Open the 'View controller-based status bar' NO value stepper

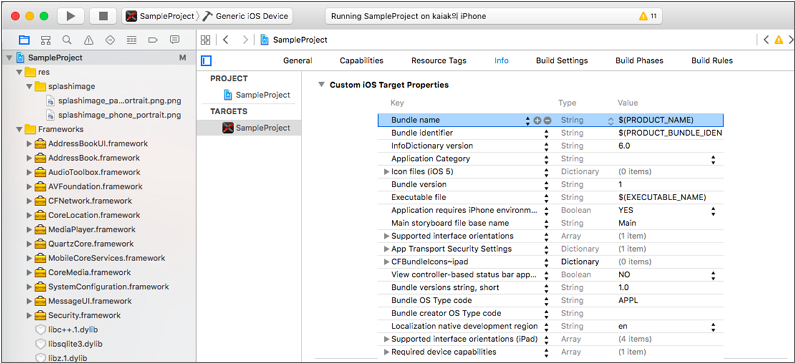click(x=713, y=275)
